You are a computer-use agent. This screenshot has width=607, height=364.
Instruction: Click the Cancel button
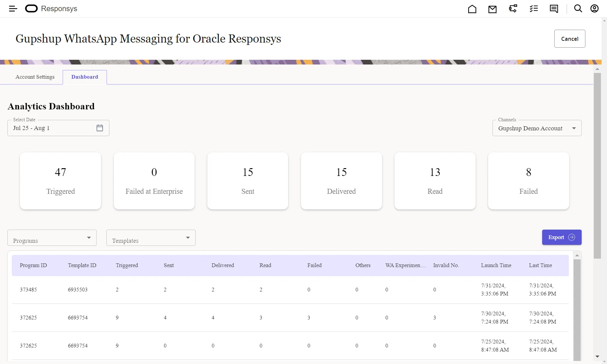(570, 38)
